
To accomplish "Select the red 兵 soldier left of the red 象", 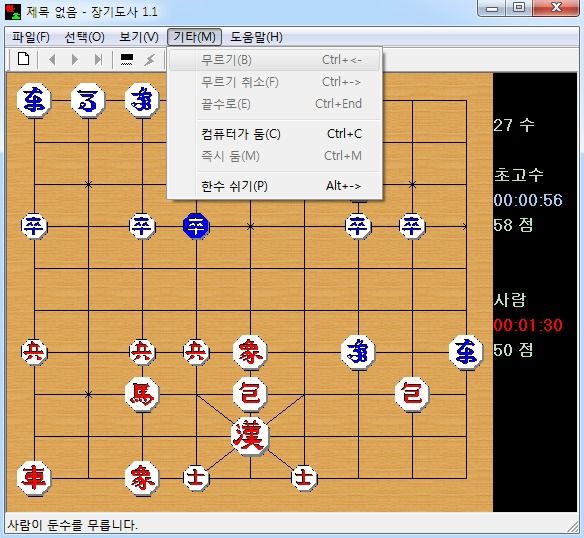I will click(x=196, y=352).
